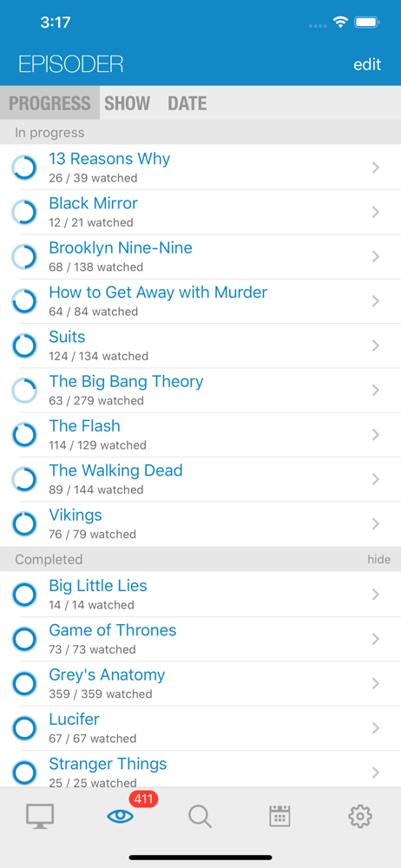Tap the progress ring for Suits

point(24,345)
